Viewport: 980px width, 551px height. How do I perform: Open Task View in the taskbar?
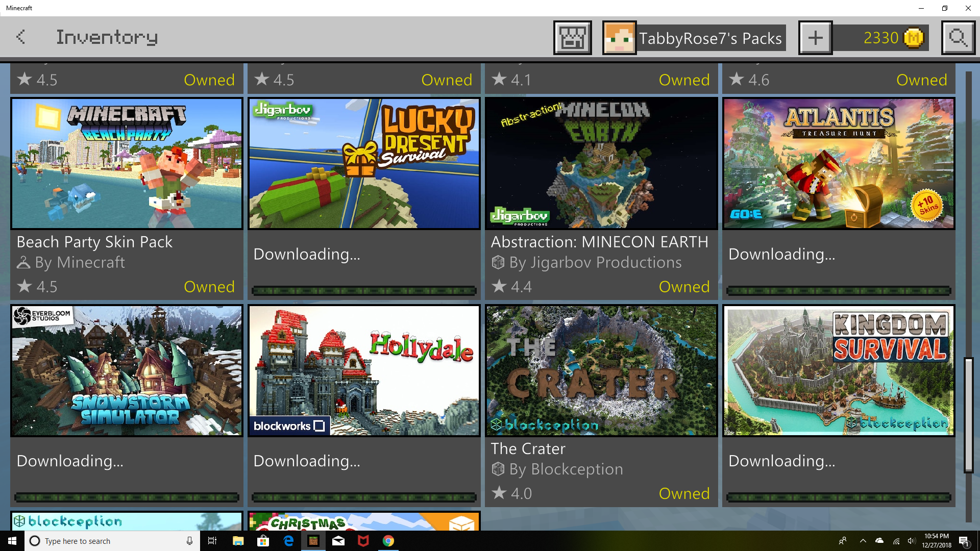pyautogui.click(x=212, y=541)
